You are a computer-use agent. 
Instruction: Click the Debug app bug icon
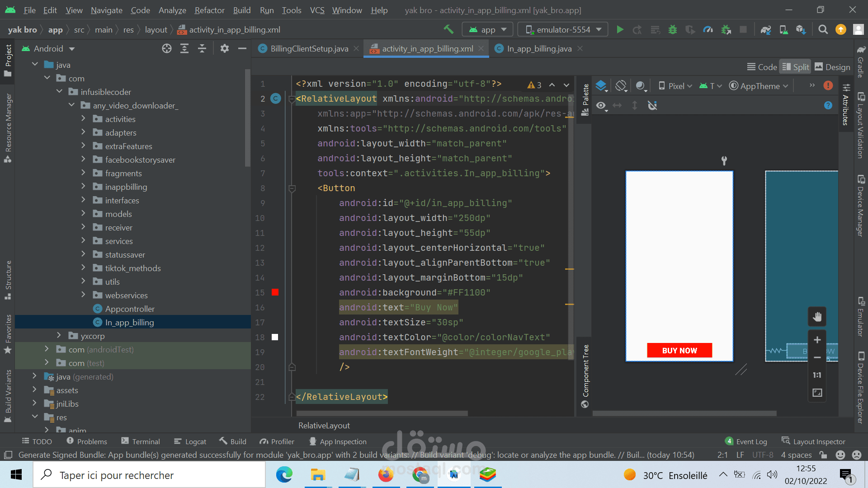tap(673, 30)
